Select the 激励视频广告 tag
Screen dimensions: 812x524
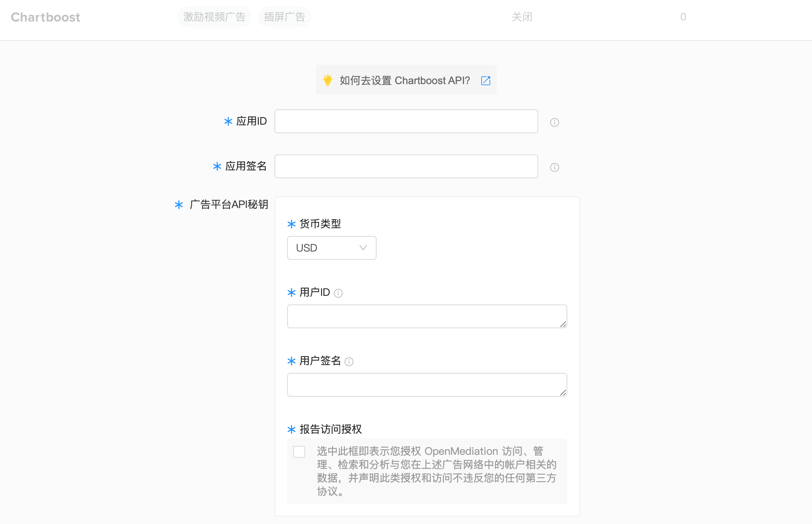point(215,17)
